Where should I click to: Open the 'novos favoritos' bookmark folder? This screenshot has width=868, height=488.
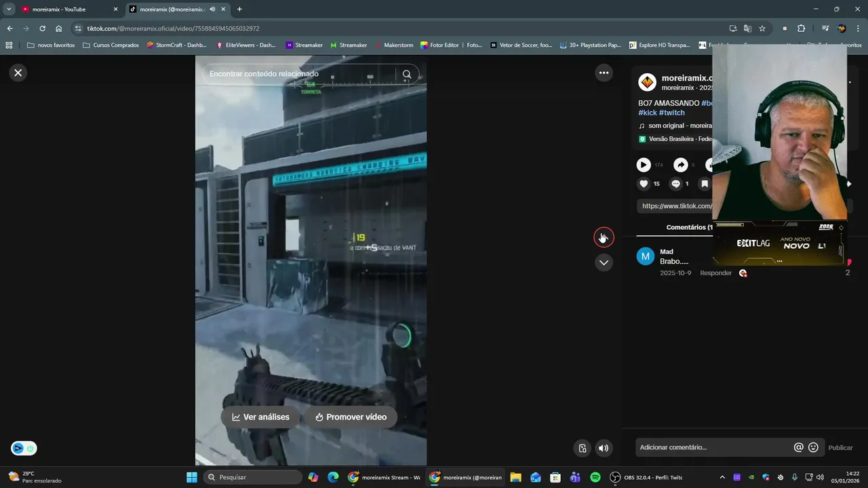51,45
